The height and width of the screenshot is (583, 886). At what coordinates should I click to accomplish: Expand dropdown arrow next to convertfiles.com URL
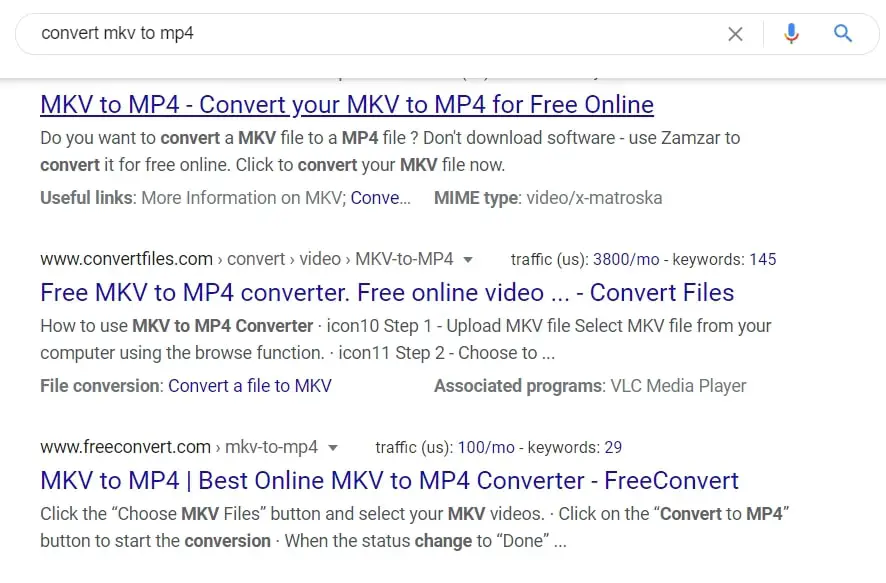click(468, 260)
